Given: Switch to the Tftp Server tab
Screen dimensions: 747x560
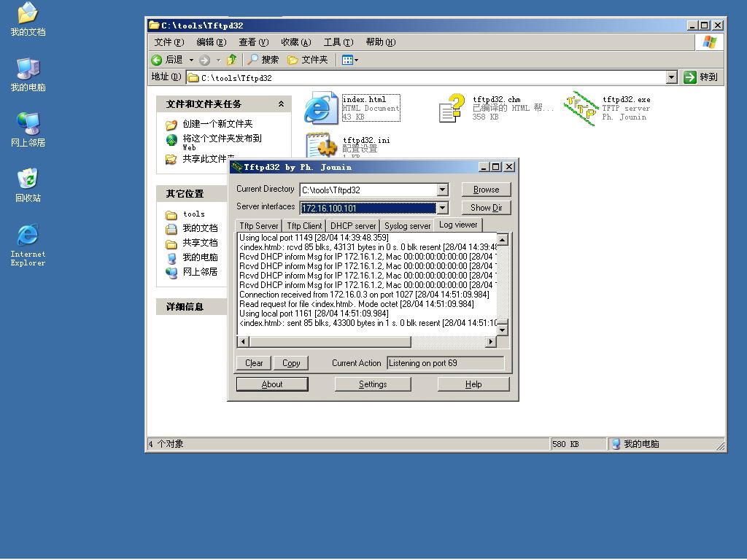Looking at the screenshot, I should pos(259,226).
